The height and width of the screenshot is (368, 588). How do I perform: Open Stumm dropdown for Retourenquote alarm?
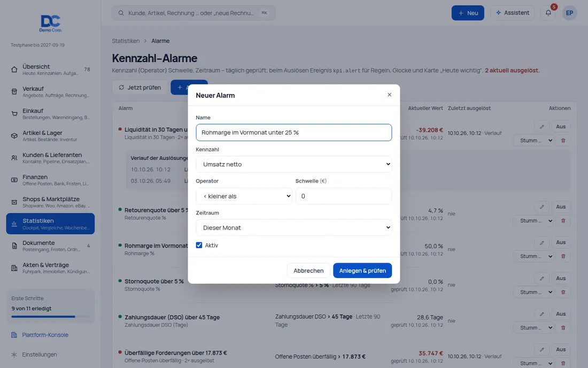533,220
